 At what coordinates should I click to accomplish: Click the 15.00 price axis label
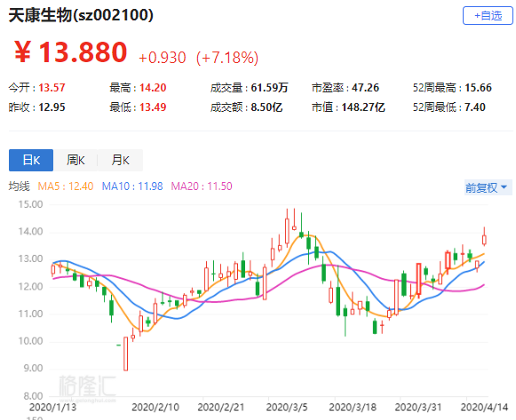pyautogui.click(x=30, y=204)
